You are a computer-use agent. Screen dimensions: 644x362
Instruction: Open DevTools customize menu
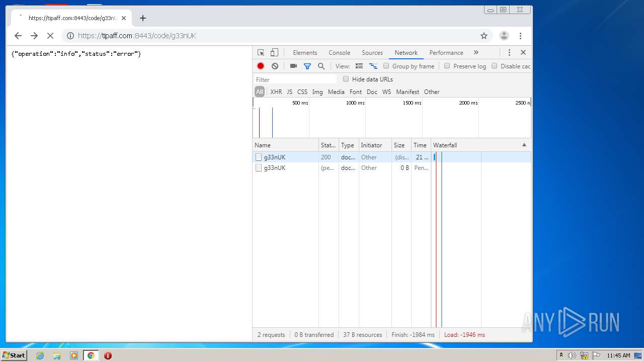point(509,52)
